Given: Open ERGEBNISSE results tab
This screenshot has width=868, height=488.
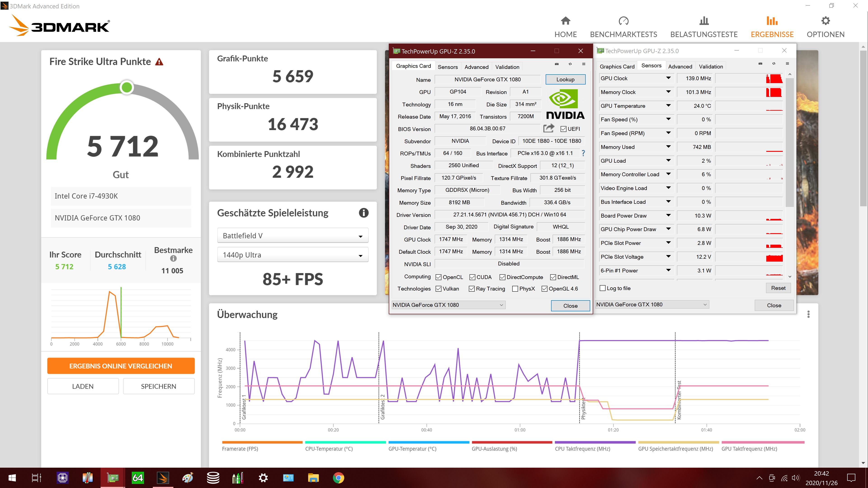Looking at the screenshot, I should [x=772, y=27].
